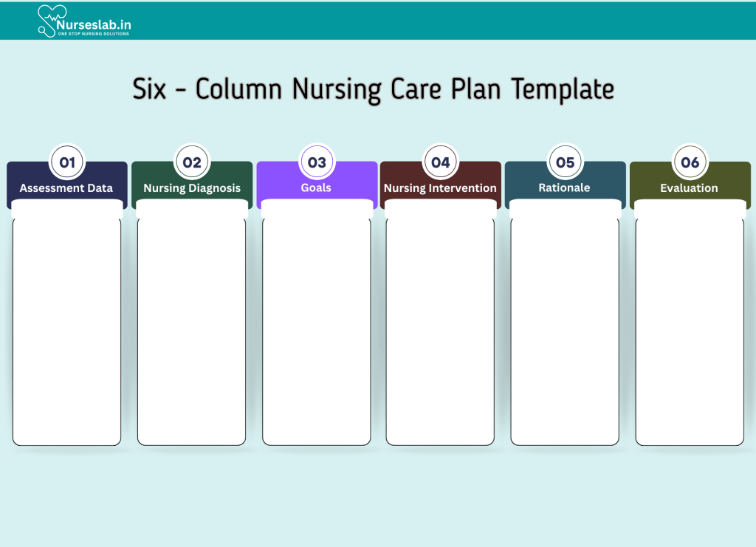756x547 pixels.
Task: Click the 03 number badge
Action: 317,162
